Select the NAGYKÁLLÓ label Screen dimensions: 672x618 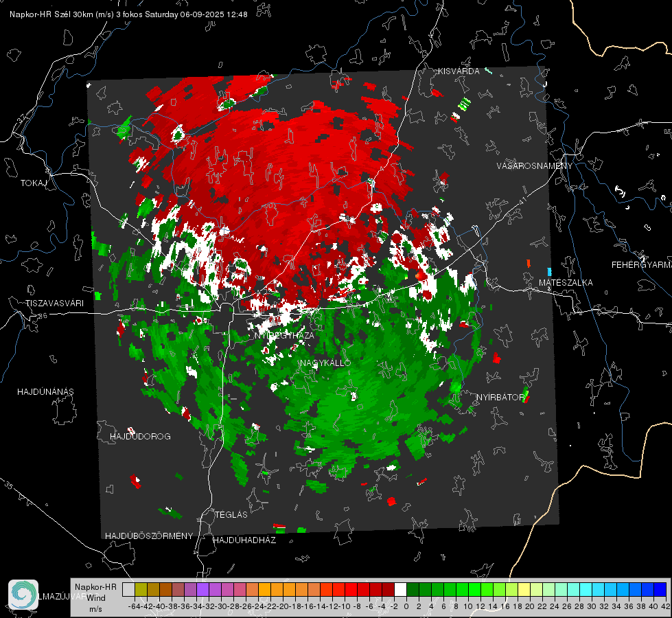click(325, 363)
